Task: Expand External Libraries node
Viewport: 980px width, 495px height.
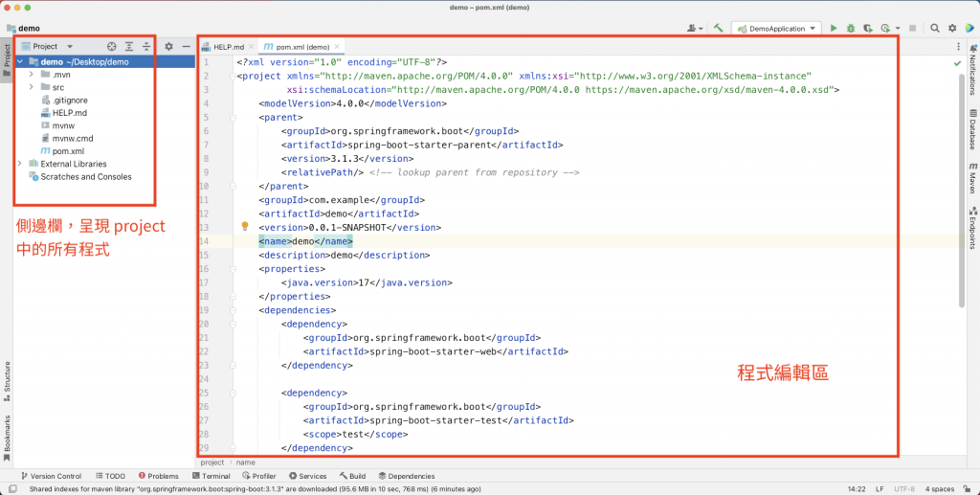Action: click(20, 164)
